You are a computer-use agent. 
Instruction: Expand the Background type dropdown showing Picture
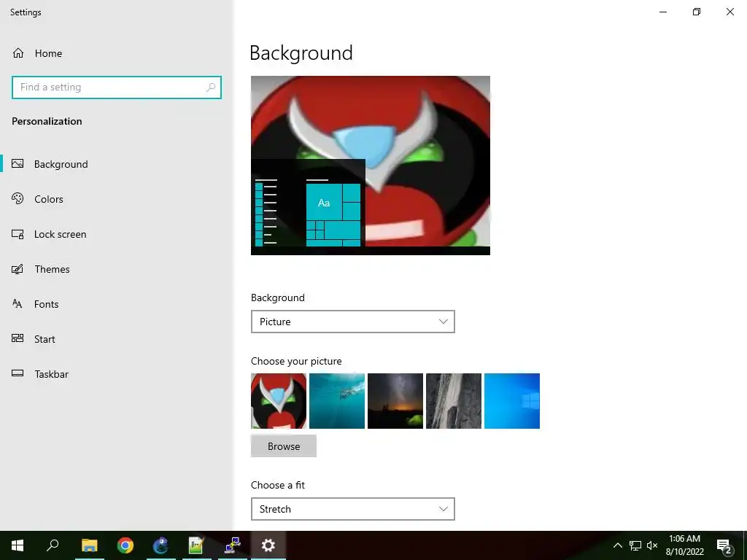353,322
